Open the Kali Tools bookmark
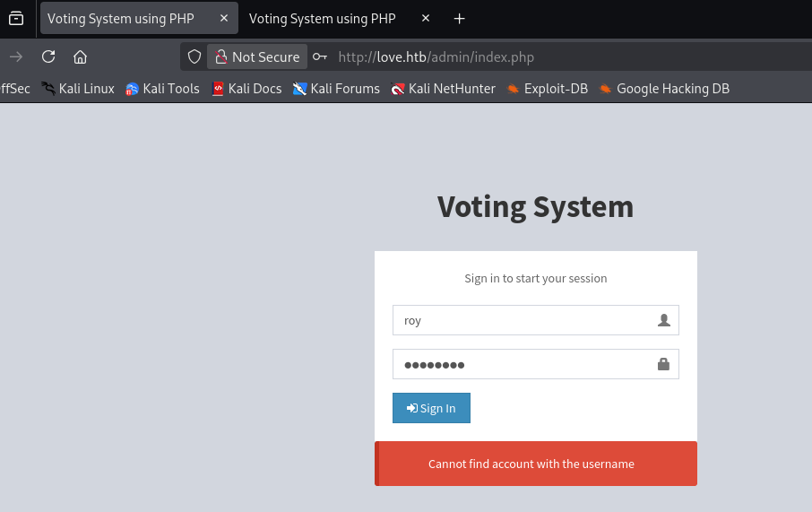 [162, 89]
